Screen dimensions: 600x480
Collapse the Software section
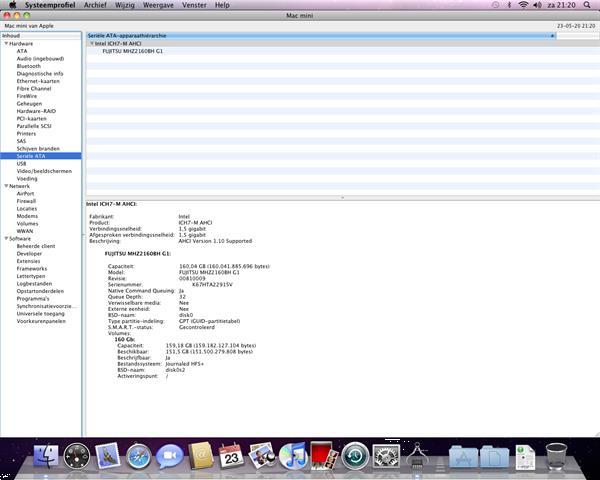(6, 238)
